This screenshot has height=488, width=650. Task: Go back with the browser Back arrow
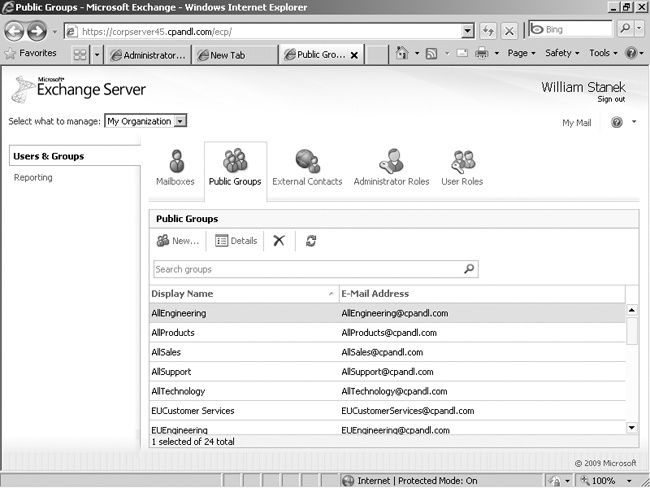14,31
